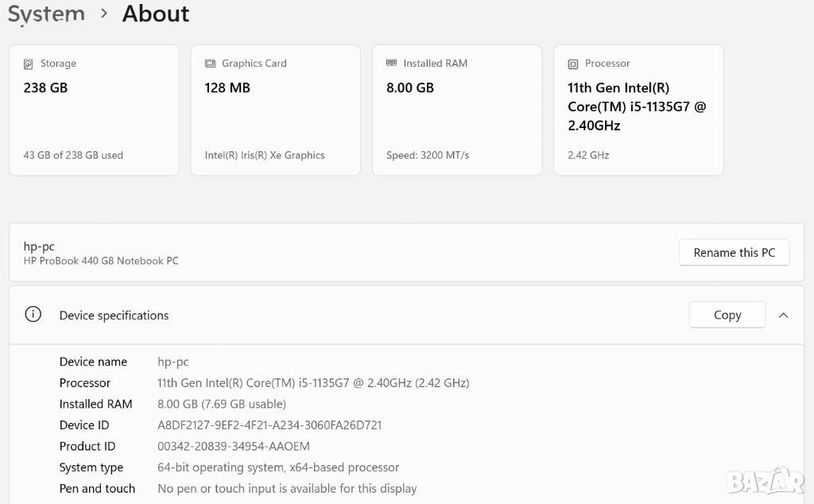The image size is (814, 504).
Task: Open the Installed RAM 8.00 GB card
Action: pos(456,110)
